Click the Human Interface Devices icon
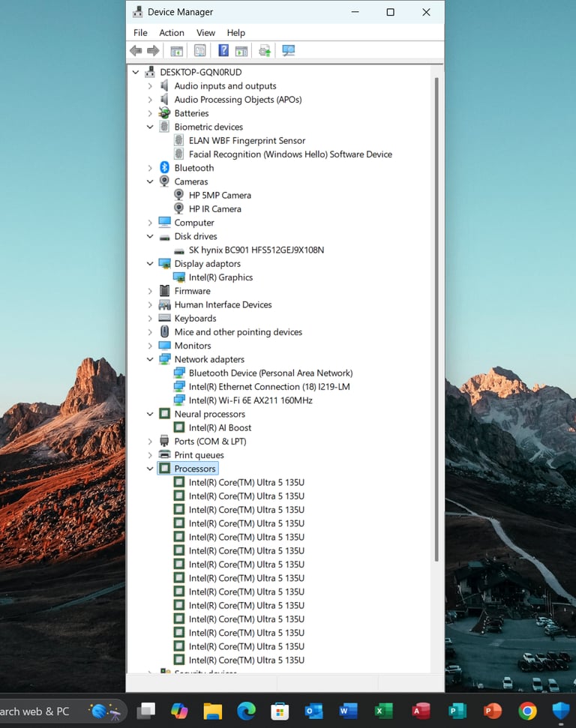The width and height of the screenshot is (576, 728). [x=164, y=304]
